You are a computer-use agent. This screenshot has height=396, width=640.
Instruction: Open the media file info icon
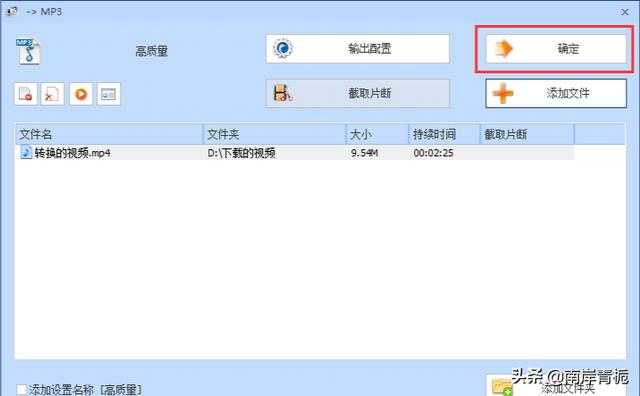click(109, 94)
